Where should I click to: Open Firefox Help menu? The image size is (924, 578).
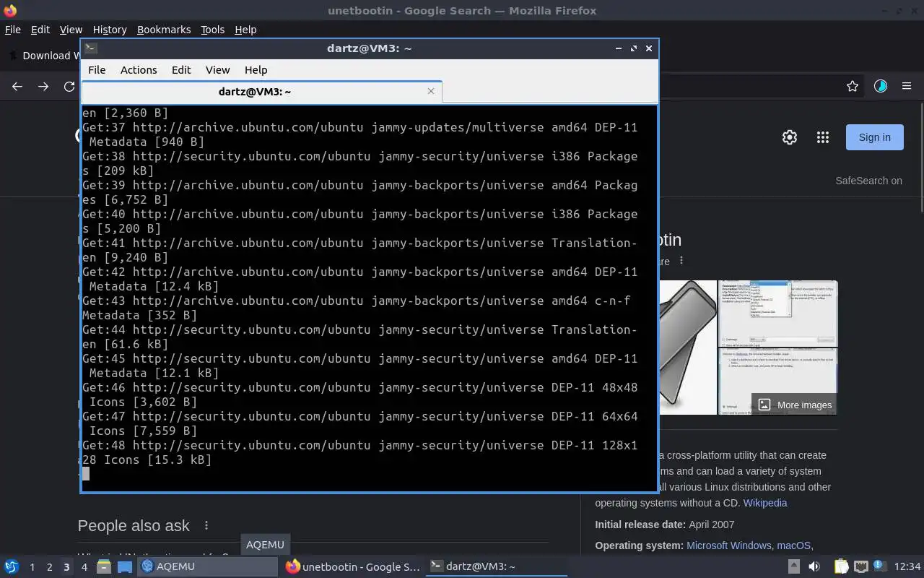point(245,30)
